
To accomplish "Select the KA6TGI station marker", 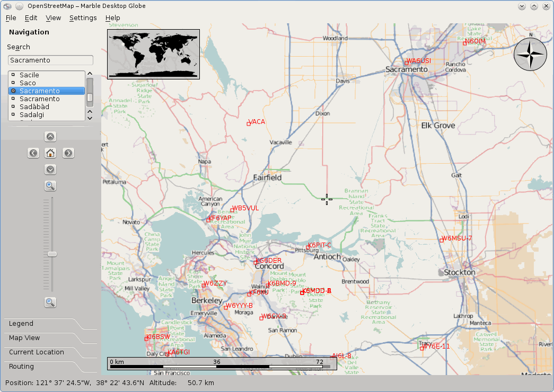I will tap(168, 354).
